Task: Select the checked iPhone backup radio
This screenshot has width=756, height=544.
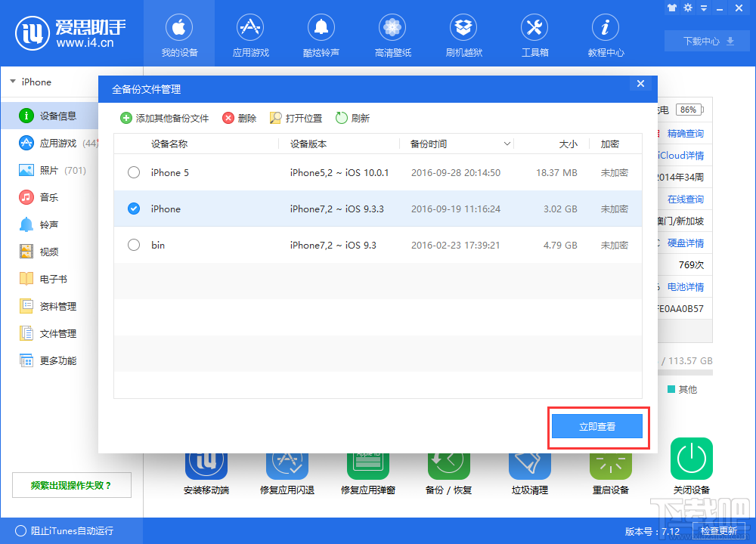Action: tap(134, 209)
